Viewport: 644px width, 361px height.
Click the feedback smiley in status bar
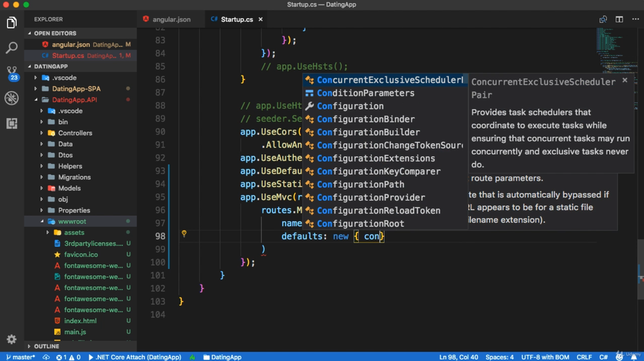620,357
